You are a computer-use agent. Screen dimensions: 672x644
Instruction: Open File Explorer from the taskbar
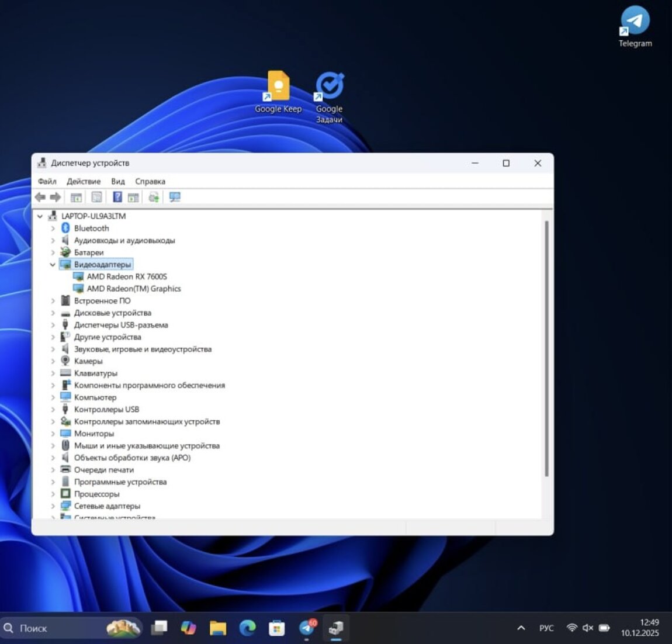pyautogui.click(x=218, y=628)
